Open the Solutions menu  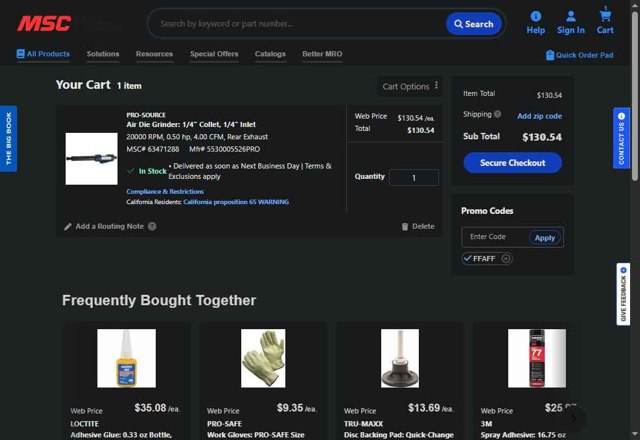[x=103, y=54]
